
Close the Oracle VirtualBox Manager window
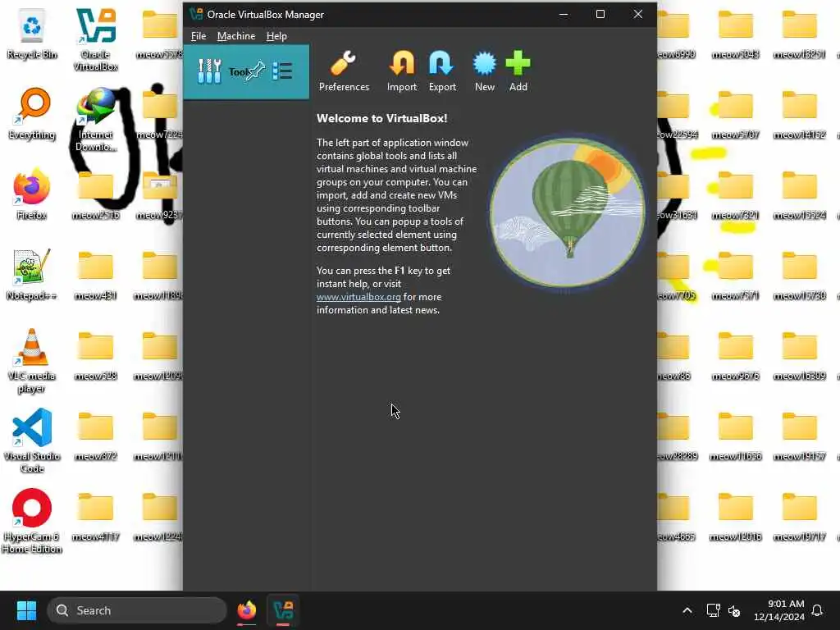coord(637,15)
